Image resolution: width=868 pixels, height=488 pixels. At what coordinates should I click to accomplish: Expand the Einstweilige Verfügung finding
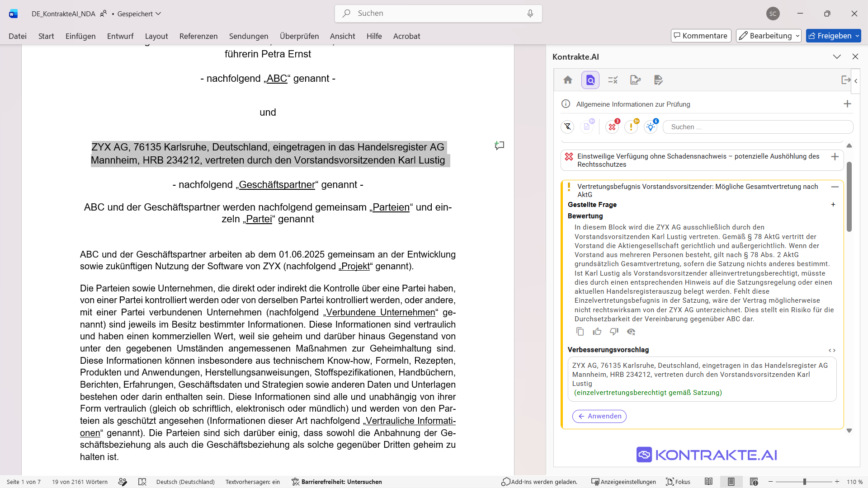coord(835,157)
